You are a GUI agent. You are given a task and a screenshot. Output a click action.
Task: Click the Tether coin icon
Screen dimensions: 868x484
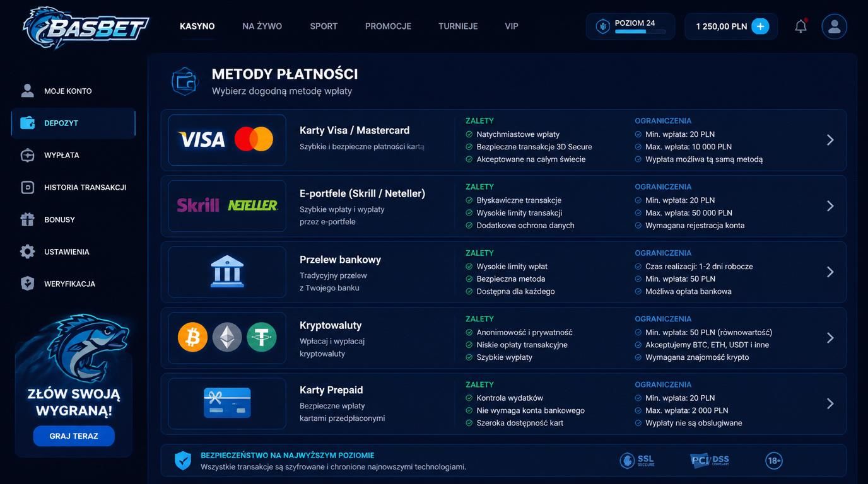(262, 337)
